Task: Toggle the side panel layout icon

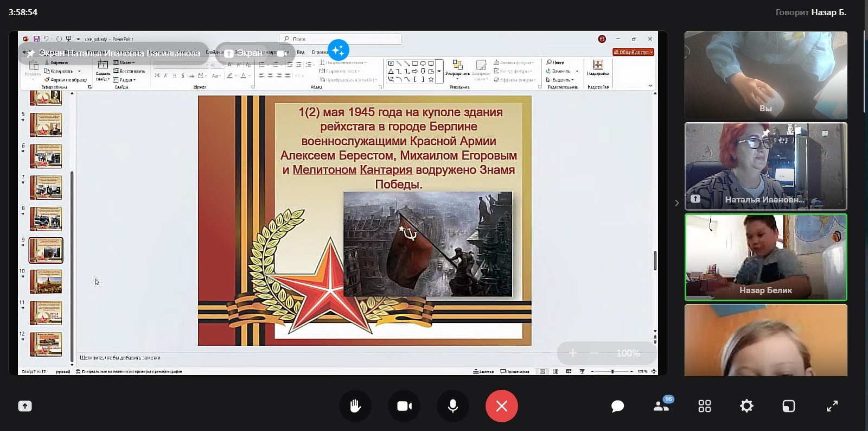Action: [x=789, y=406]
